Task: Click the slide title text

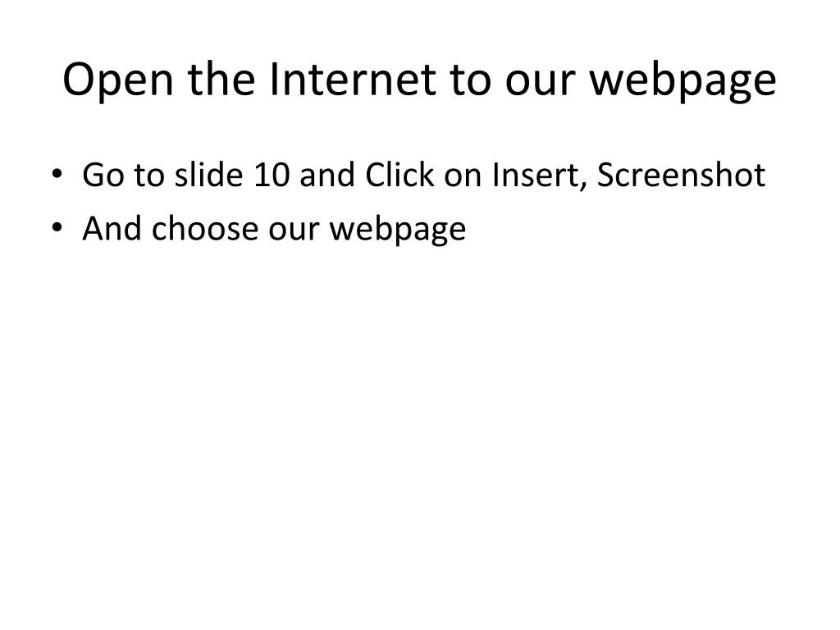Action: point(419,80)
